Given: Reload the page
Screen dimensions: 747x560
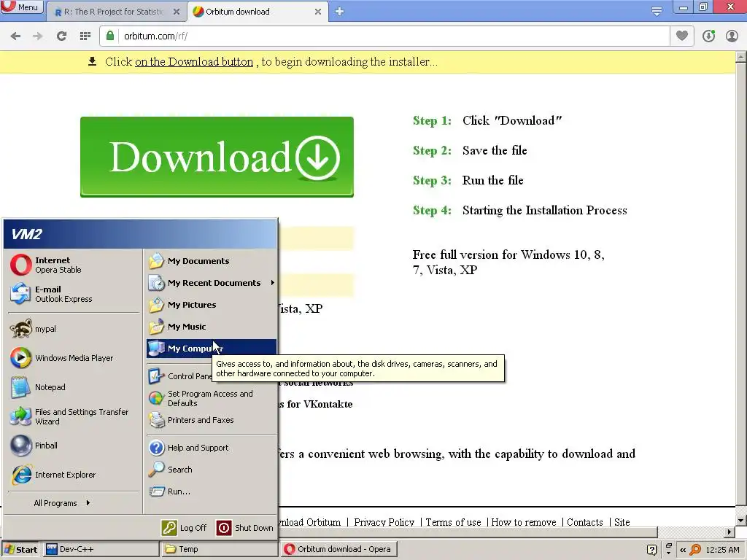Looking at the screenshot, I should point(61,36).
